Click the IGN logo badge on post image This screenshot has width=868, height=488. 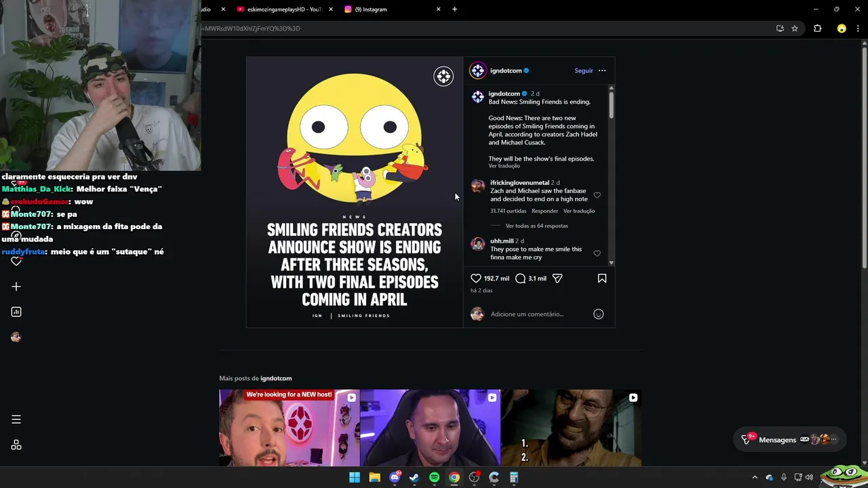(443, 76)
